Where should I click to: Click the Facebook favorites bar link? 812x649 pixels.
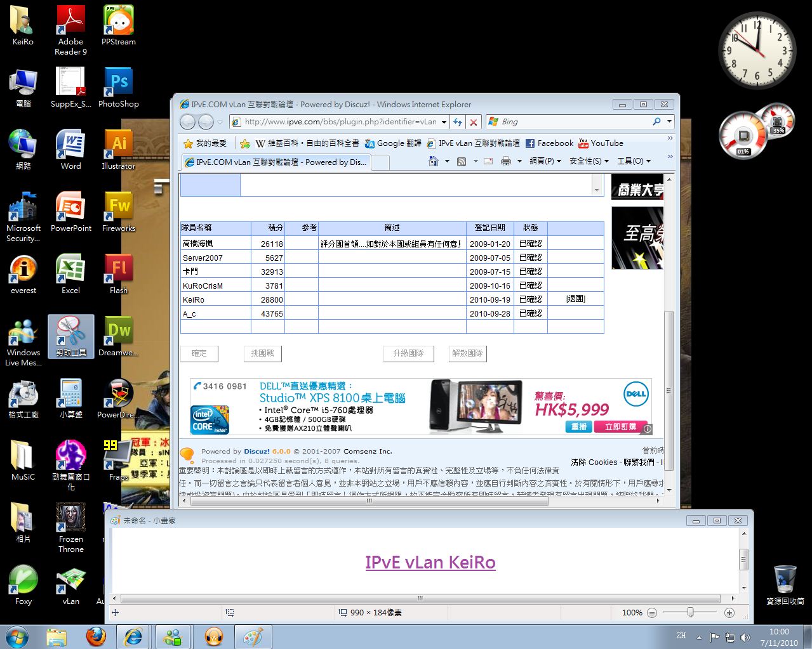[x=549, y=143]
